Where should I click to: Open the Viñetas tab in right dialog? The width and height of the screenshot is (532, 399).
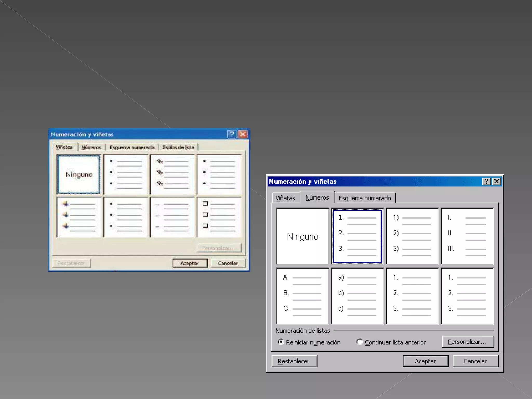(x=285, y=198)
